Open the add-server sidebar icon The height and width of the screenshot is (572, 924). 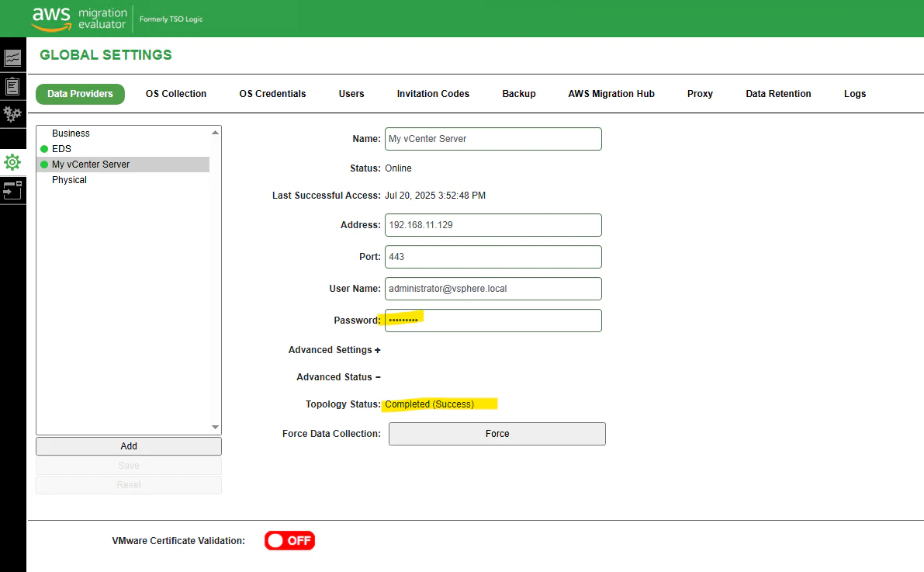point(12,190)
